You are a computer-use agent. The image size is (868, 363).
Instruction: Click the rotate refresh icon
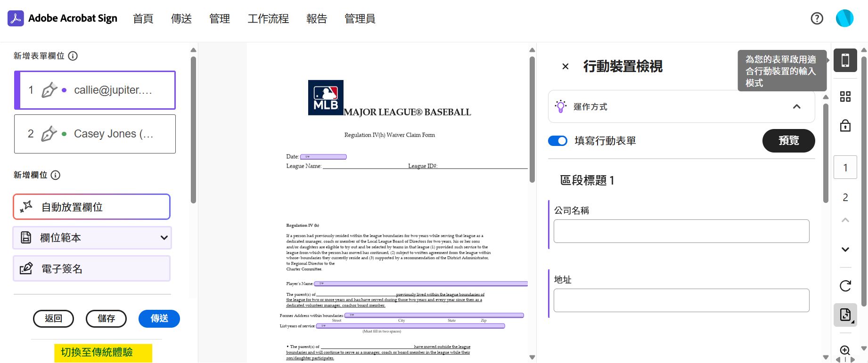(x=845, y=285)
